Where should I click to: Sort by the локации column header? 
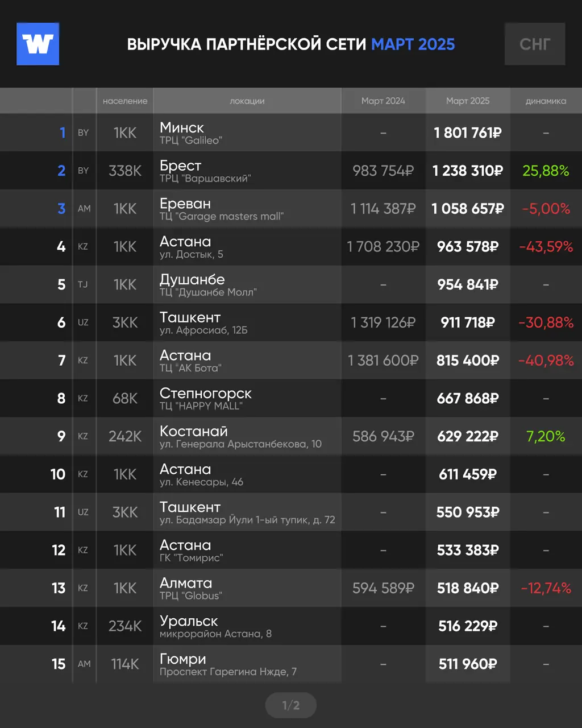[x=247, y=101]
